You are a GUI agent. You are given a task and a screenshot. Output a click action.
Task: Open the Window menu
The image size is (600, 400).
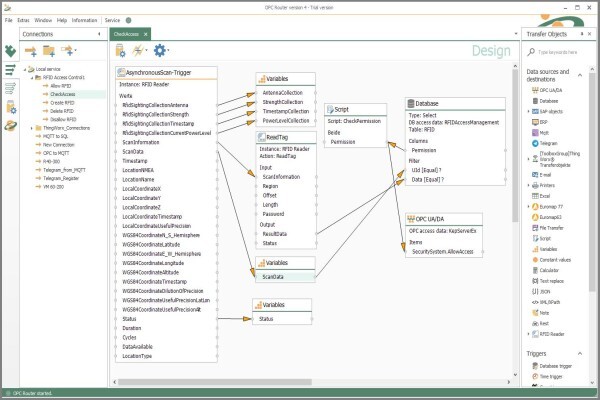(43, 20)
